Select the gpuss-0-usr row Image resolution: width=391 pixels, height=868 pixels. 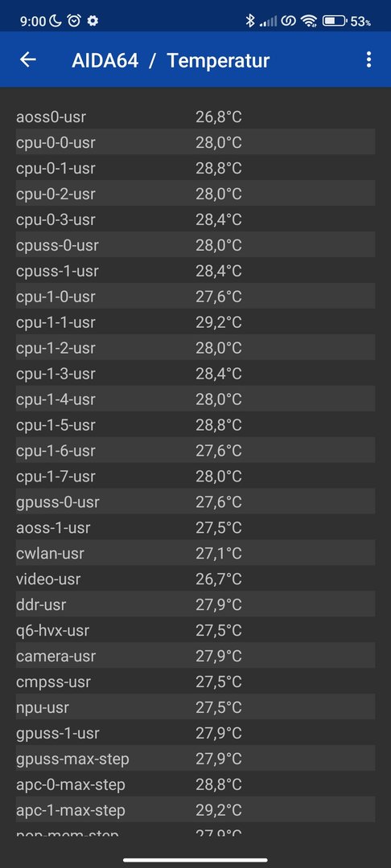pyautogui.click(x=195, y=502)
